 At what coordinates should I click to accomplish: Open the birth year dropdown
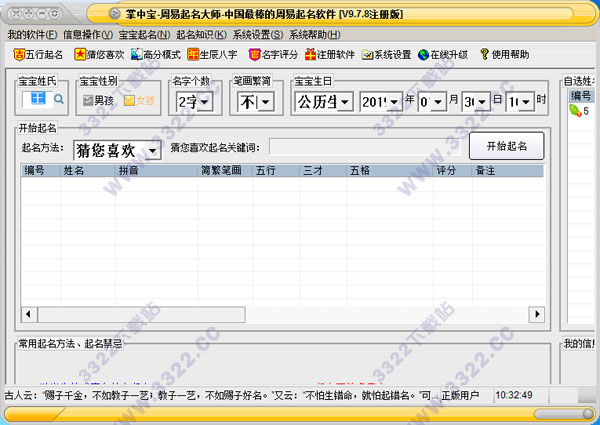[395, 102]
